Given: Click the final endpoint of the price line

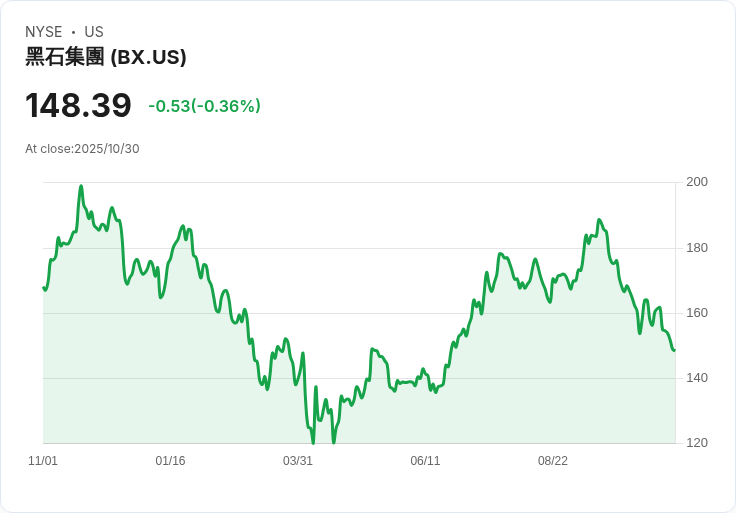Looking at the screenshot, I should [674, 350].
